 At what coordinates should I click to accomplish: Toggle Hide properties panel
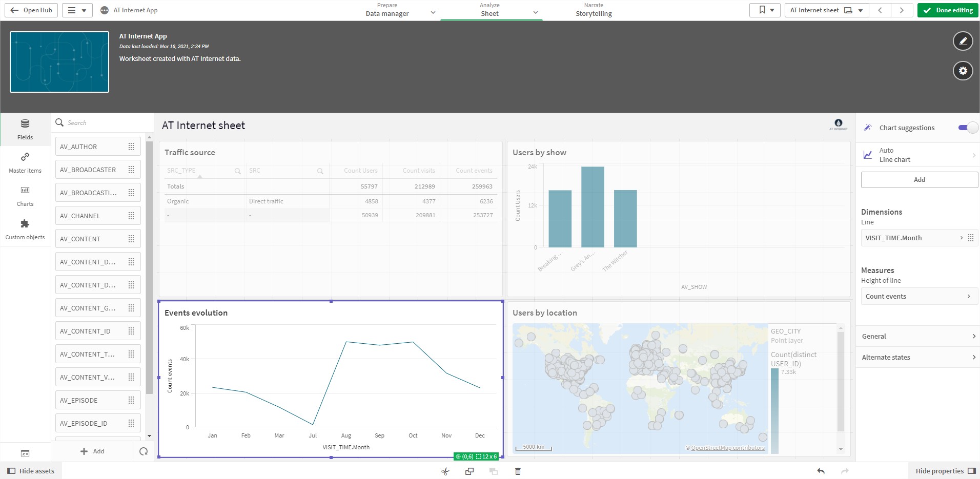(946, 471)
